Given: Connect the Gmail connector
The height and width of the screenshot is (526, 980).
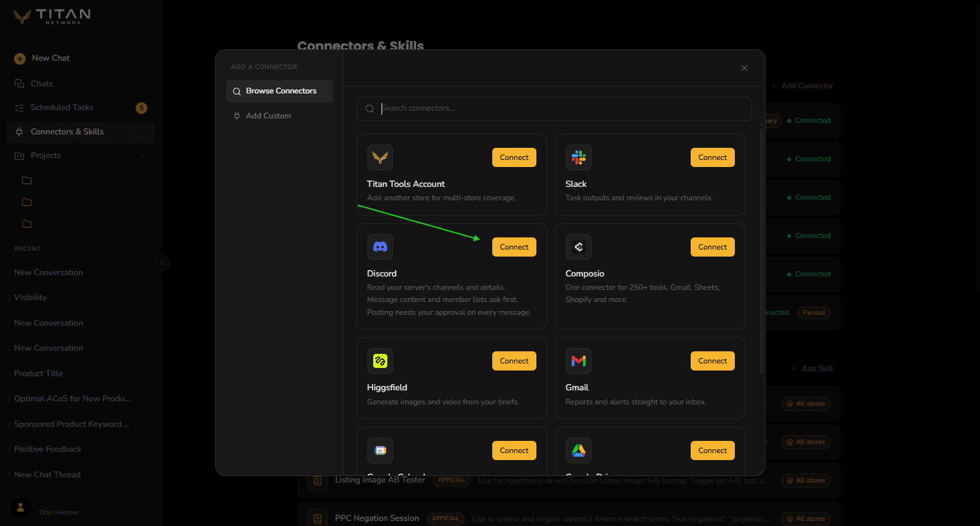Looking at the screenshot, I should 712,361.
